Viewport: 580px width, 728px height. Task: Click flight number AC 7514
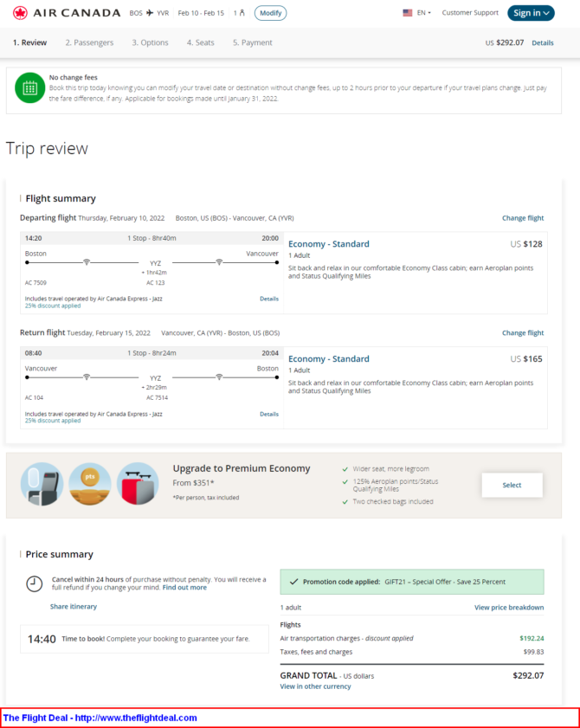click(158, 398)
